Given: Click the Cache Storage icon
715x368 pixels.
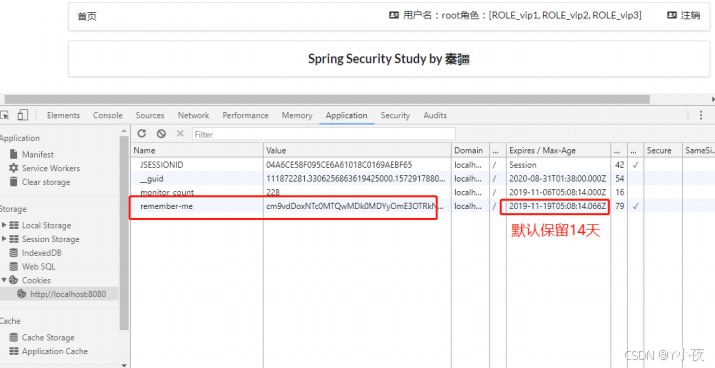Looking at the screenshot, I should (14, 337).
